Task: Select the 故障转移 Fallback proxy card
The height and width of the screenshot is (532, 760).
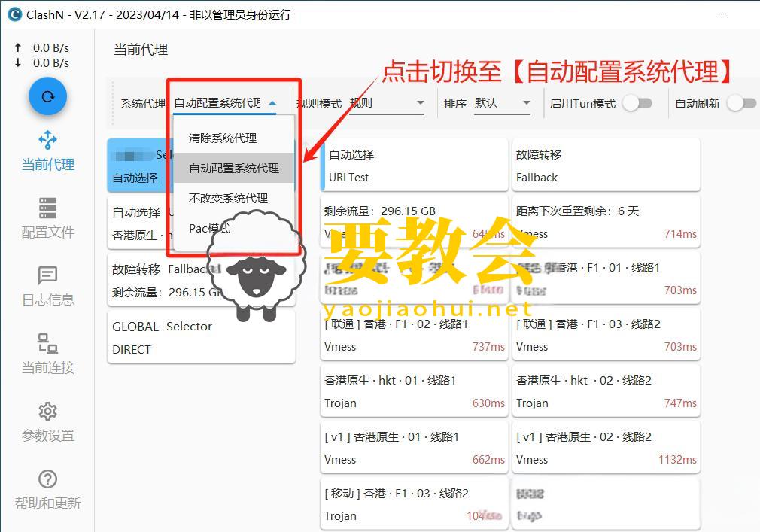Action: 606,166
